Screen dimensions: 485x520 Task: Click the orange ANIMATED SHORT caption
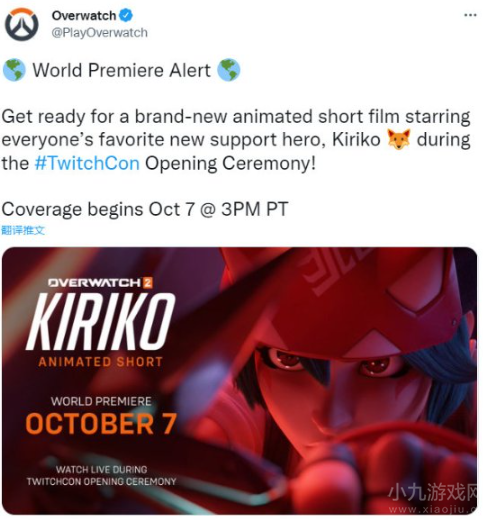[100, 362]
